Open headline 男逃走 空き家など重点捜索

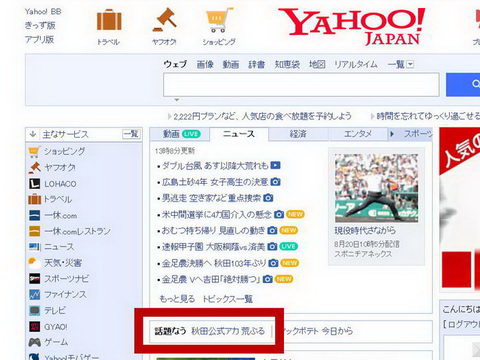tap(211, 198)
